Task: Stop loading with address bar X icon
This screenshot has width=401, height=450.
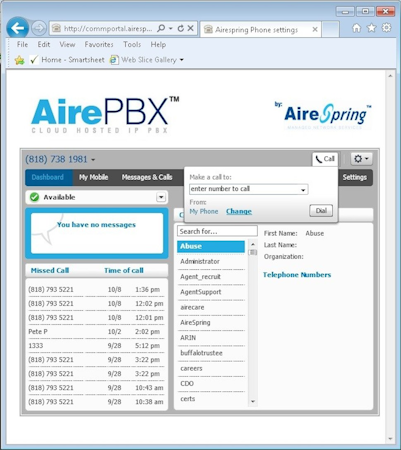Action: click(x=190, y=28)
